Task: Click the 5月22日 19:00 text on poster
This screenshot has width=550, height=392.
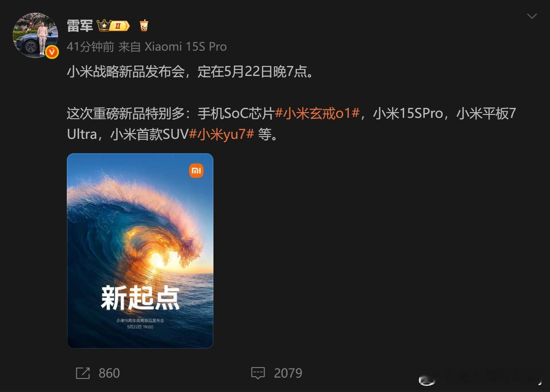Action: [140, 327]
